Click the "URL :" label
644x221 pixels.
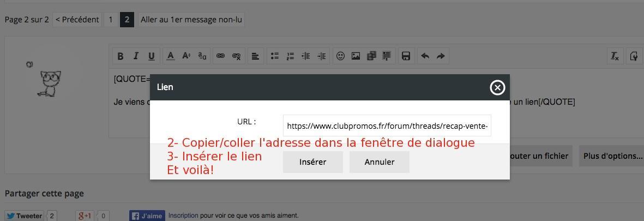(246, 122)
